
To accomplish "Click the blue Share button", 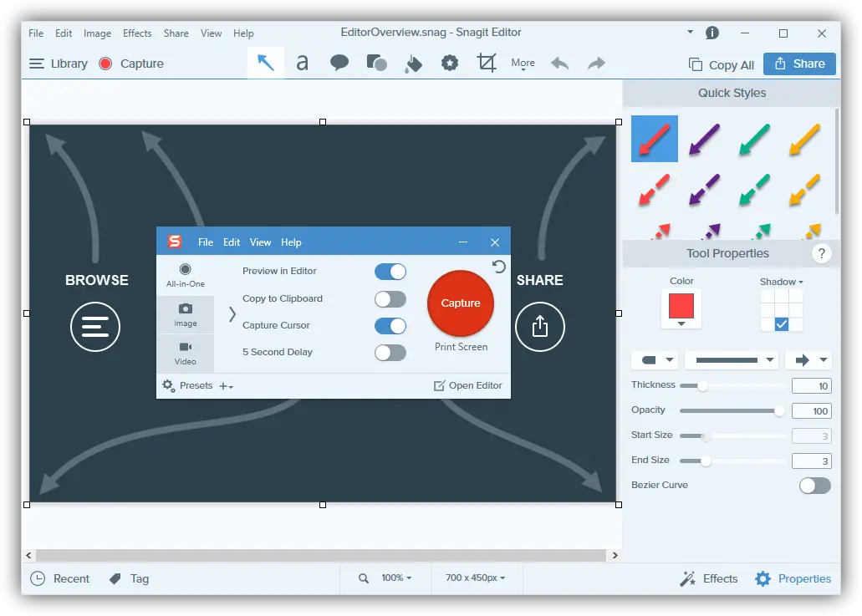I will (x=799, y=64).
